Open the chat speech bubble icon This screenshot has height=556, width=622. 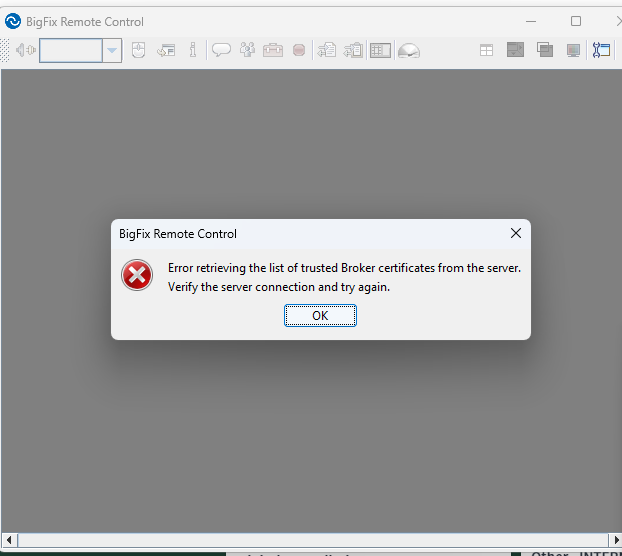pyautogui.click(x=221, y=50)
